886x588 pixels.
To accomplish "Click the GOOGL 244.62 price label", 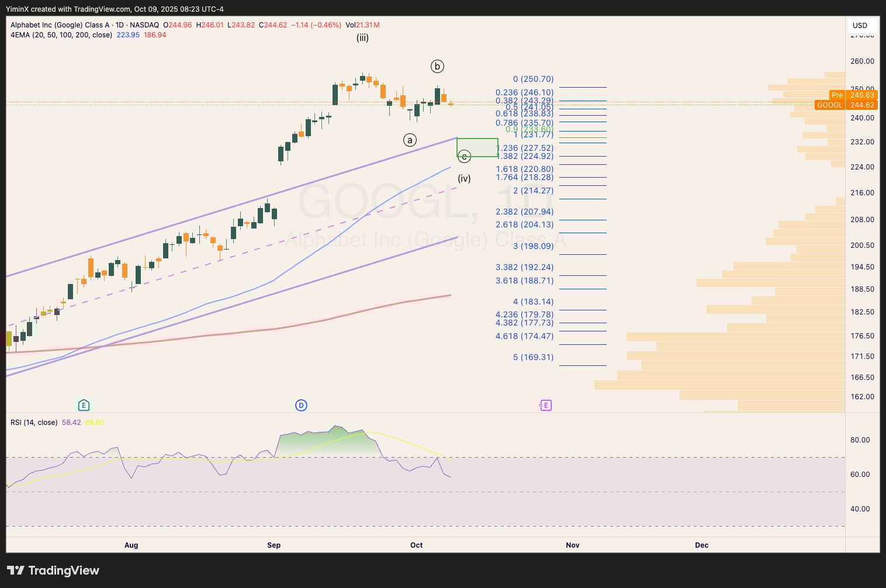I will coord(846,105).
